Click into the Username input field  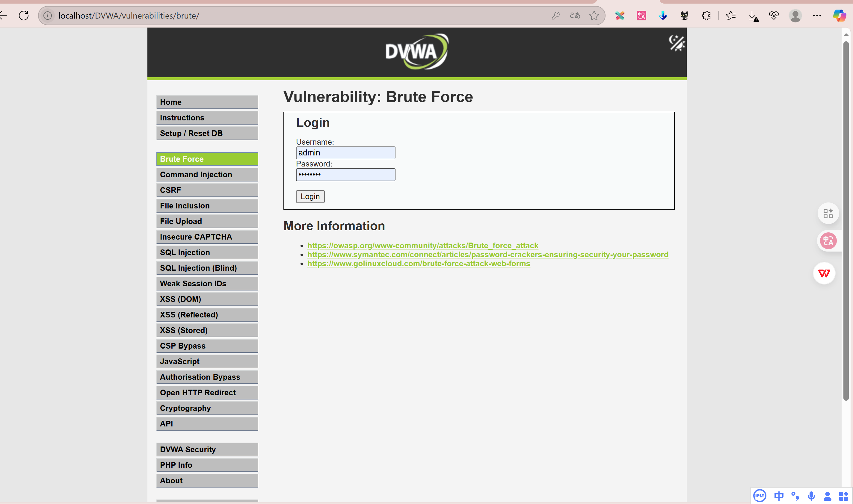(x=345, y=153)
